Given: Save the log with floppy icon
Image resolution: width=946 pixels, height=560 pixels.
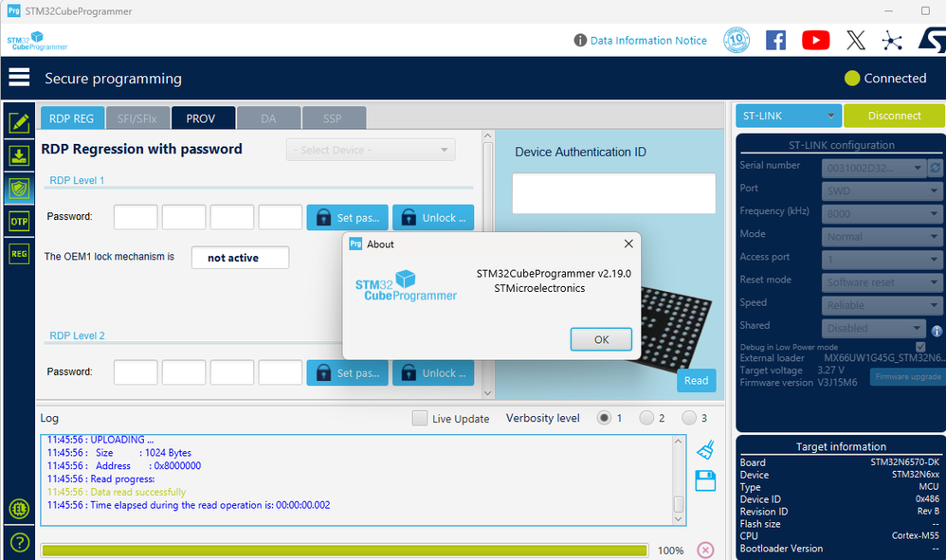Looking at the screenshot, I should [x=705, y=481].
